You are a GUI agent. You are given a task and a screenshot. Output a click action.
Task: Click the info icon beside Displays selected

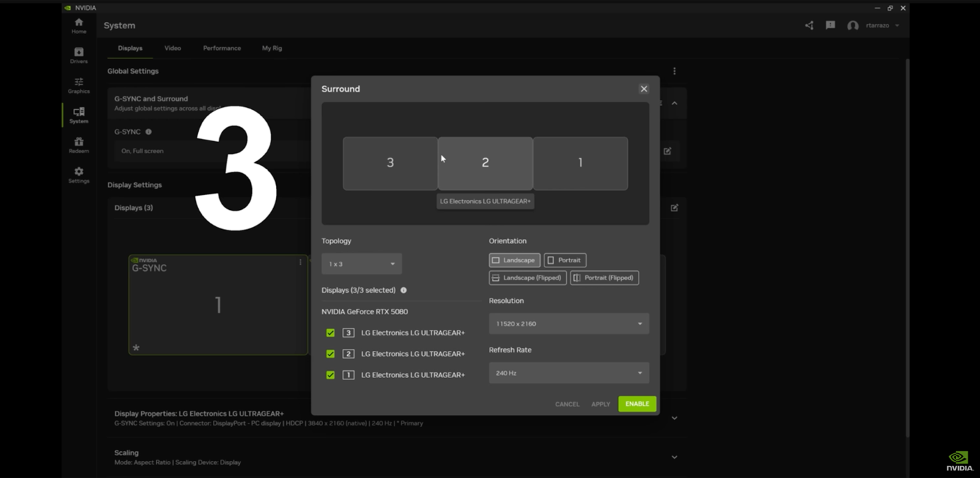point(404,290)
